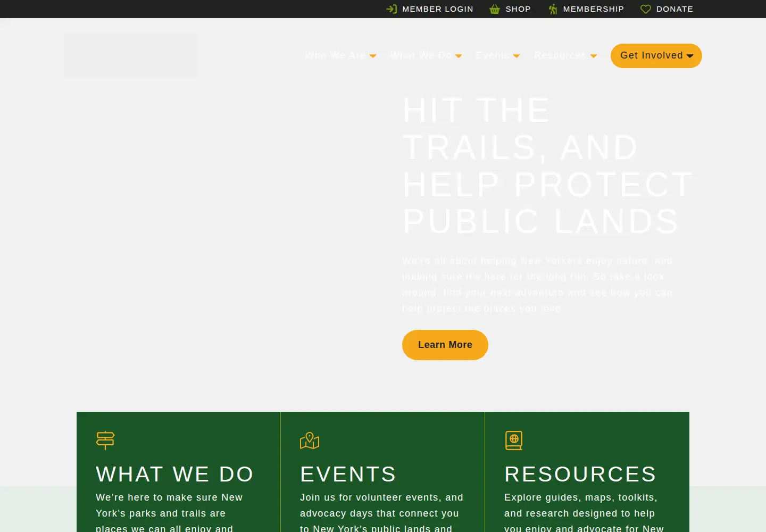
Task: Click the membership hiker icon
Action: click(x=553, y=9)
